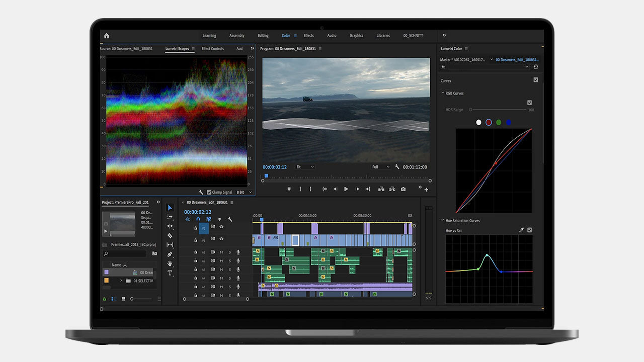The height and width of the screenshot is (362, 644).
Task: Pick the Hue vs Sat eyedropper
Action: click(521, 230)
